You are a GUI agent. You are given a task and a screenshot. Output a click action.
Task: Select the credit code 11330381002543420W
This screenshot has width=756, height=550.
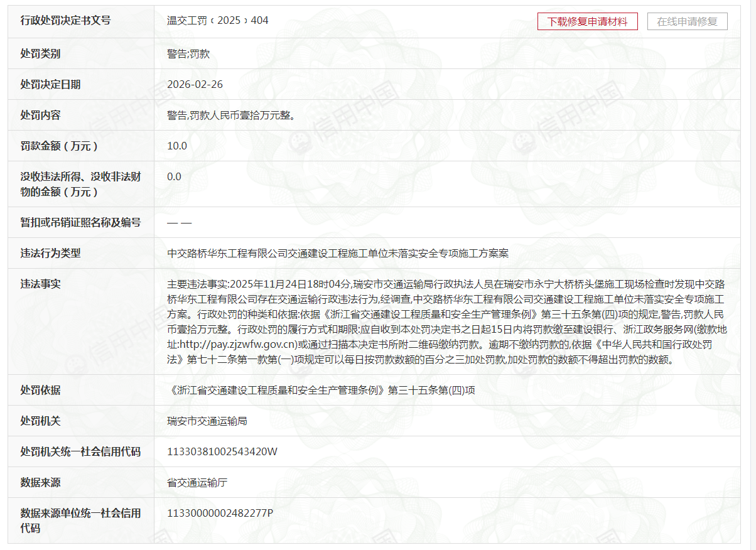click(x=222, y=452)
